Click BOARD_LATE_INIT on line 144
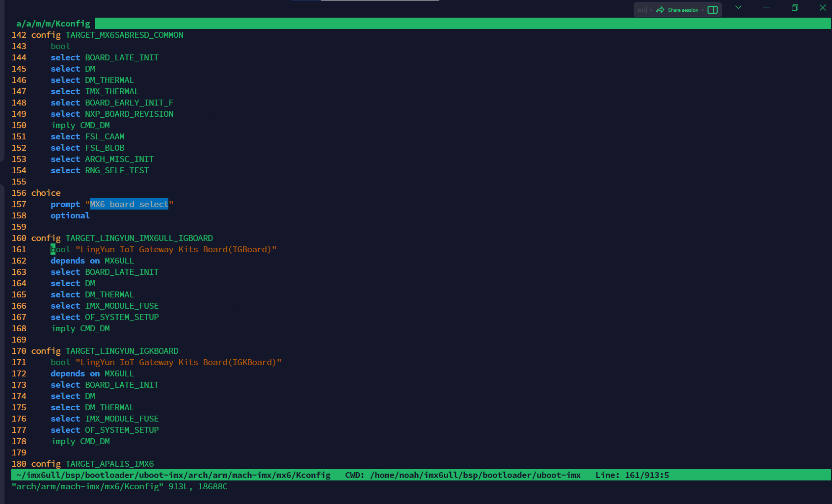 click(x=122, y=57)
